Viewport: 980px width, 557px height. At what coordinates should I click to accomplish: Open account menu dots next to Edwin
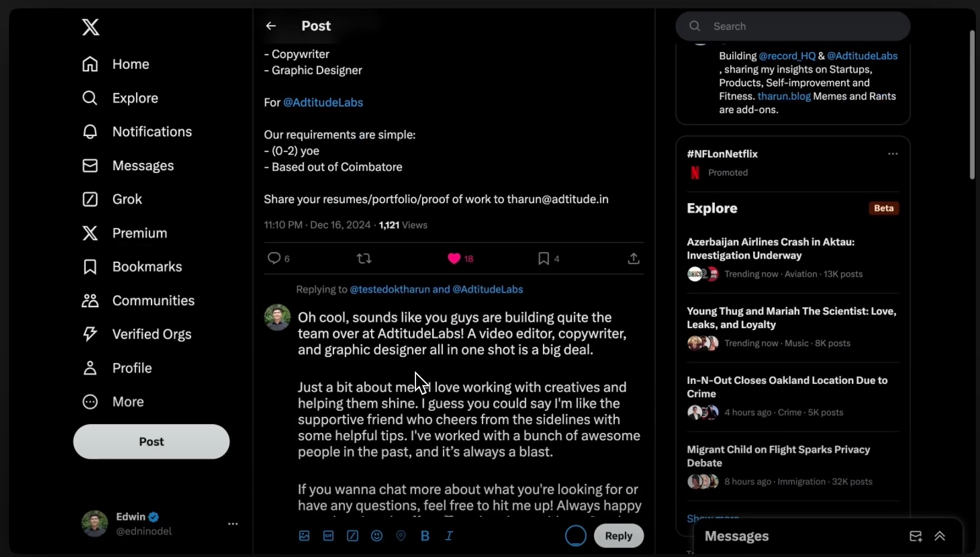233,524
